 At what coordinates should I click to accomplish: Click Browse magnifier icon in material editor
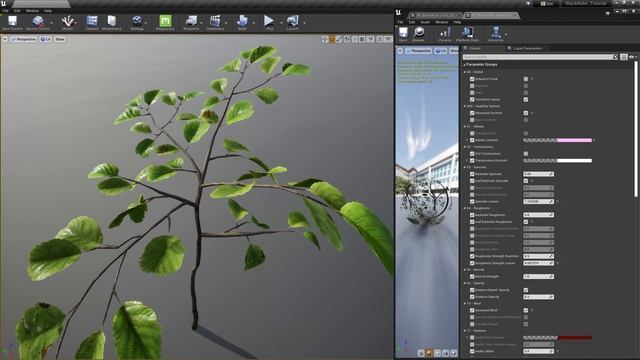click(418, 34)
